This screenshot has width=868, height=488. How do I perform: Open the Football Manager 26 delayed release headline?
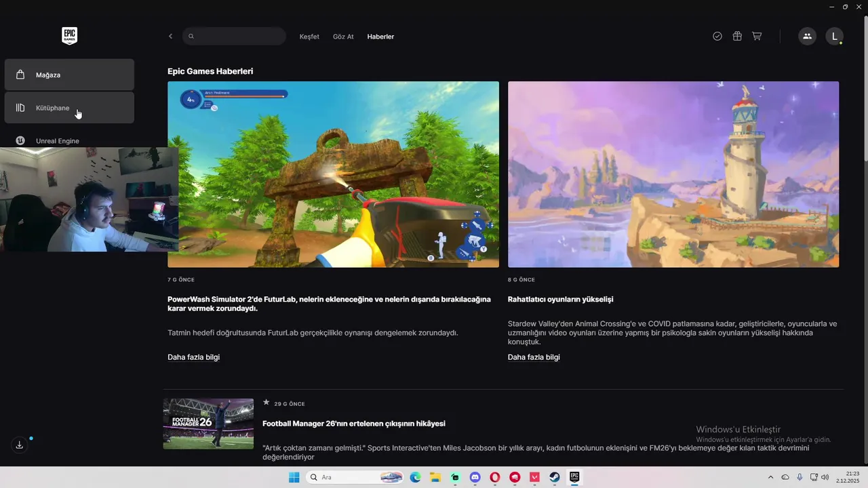(x=354, y=424)
